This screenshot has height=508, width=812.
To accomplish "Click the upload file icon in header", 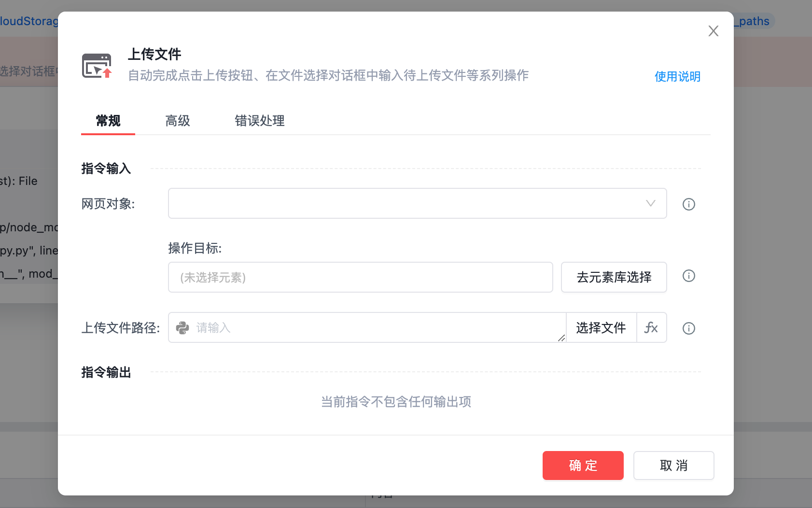I will click(x=97, y=66).
